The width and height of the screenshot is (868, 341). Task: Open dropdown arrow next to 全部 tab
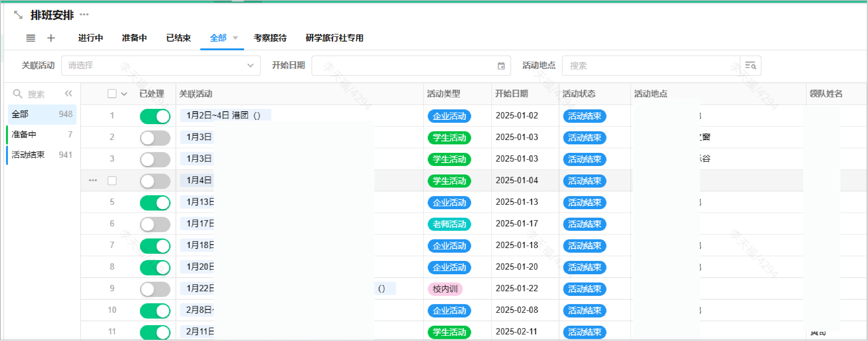pyautogui.click(x=236, y=38)
